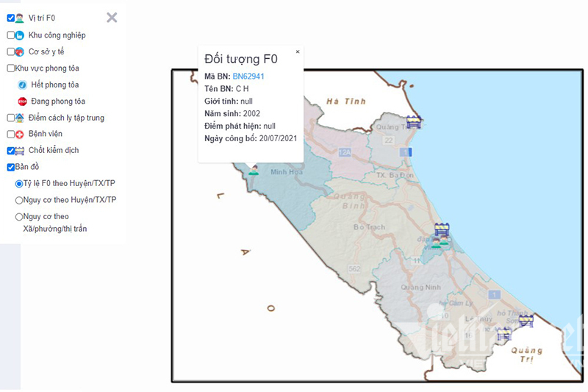Close the Đối tượng F0 popup
This screenshot has height=392, width=588.
[x=298, y=52]
